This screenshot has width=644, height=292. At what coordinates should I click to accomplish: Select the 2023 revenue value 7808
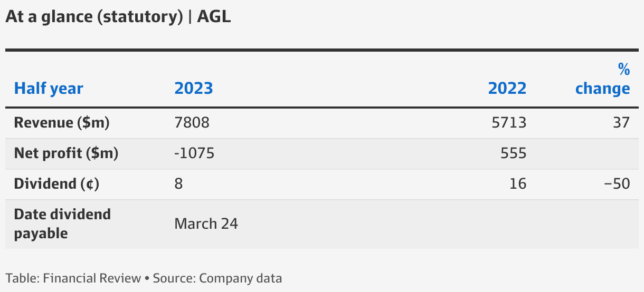pos(192,123)
